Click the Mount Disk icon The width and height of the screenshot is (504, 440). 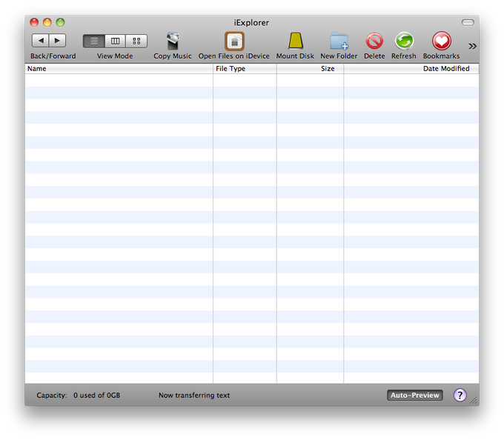click(x=296, y=41)
